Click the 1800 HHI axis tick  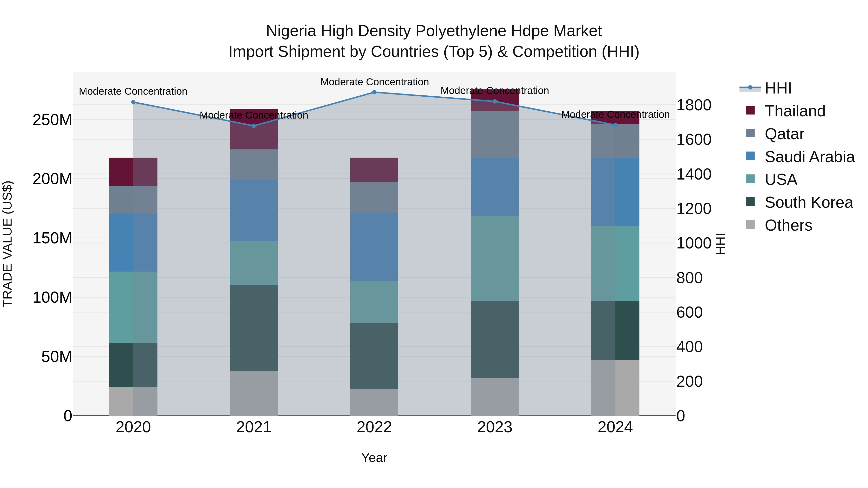(x=694, y=105)
